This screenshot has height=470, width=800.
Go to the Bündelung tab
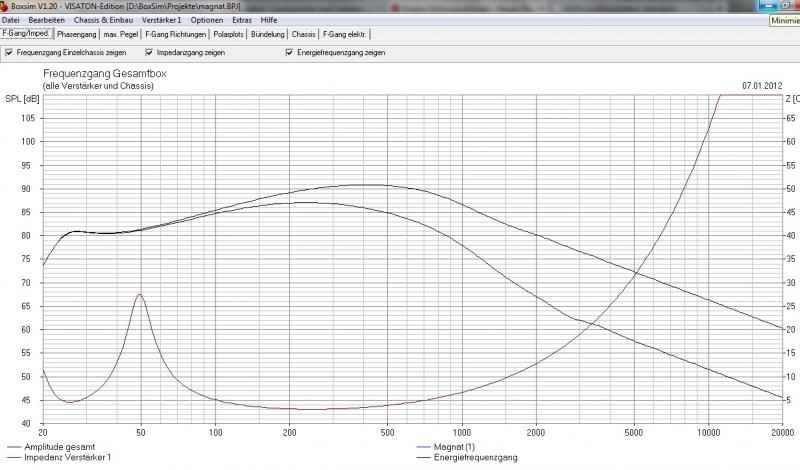[268, 34]
